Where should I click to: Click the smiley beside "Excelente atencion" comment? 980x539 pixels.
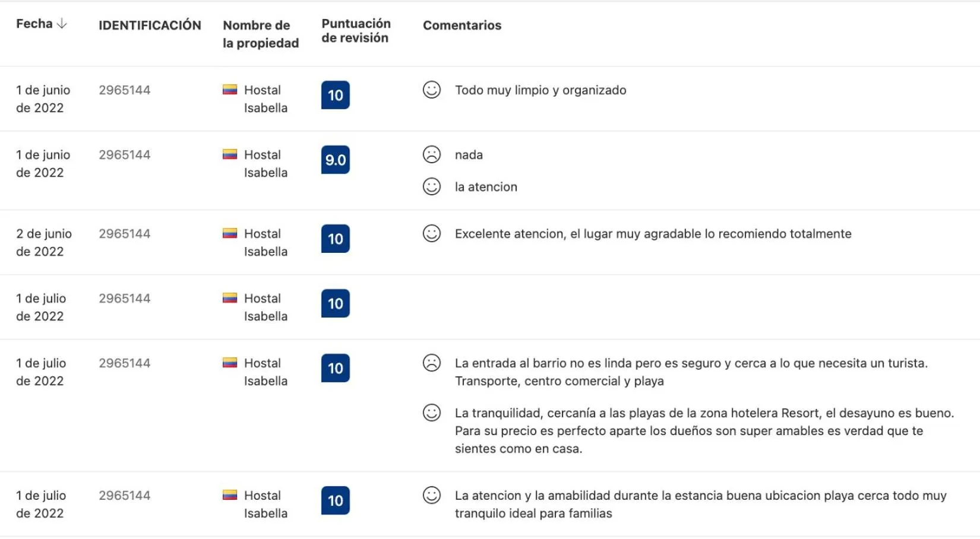[x=432, y=234]
